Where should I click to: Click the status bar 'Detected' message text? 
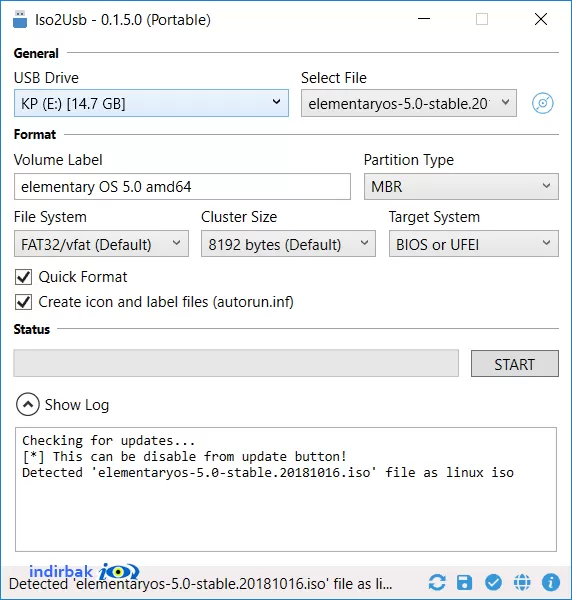(x=200, y=584)
